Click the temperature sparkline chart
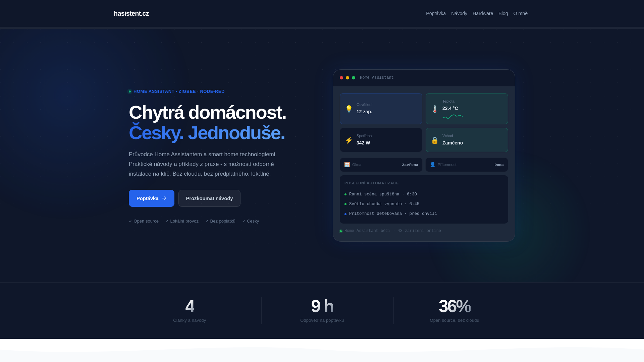Image resolution: width=644 pixels, height=362 pixels. (452, 117)
